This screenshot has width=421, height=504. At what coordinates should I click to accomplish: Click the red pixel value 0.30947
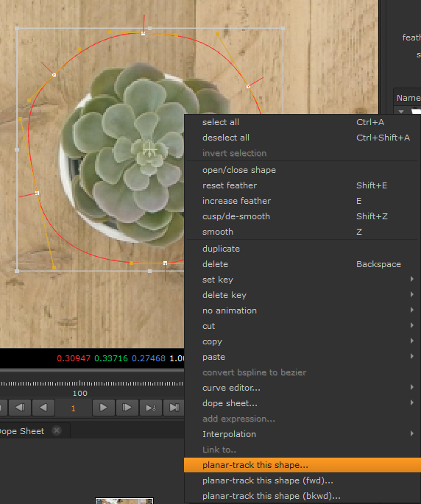point(74,358)
